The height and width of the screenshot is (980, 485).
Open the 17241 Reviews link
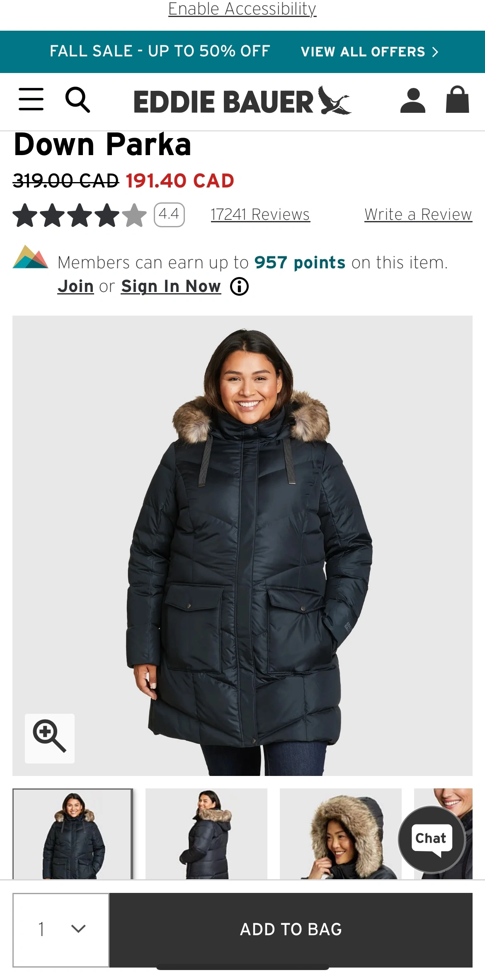click(x=260, y=214)
